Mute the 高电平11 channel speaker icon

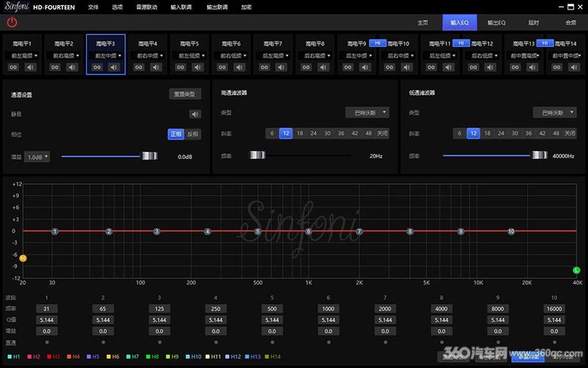tap(448, 68)
